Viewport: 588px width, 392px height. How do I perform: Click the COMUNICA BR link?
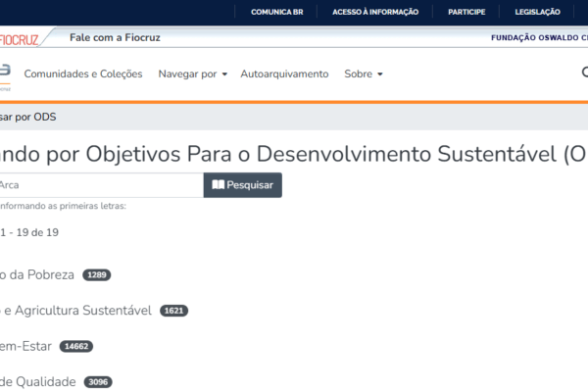point(276,12)
